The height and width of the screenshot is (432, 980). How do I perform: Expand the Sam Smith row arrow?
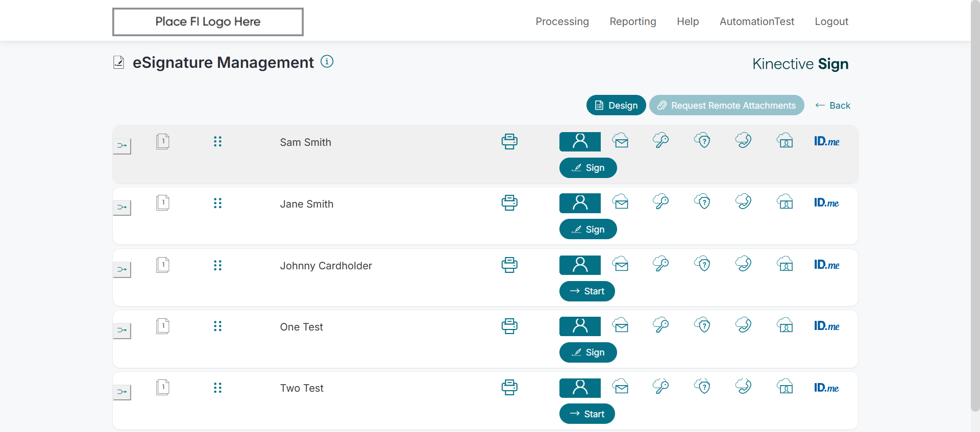tap(122, 146)
